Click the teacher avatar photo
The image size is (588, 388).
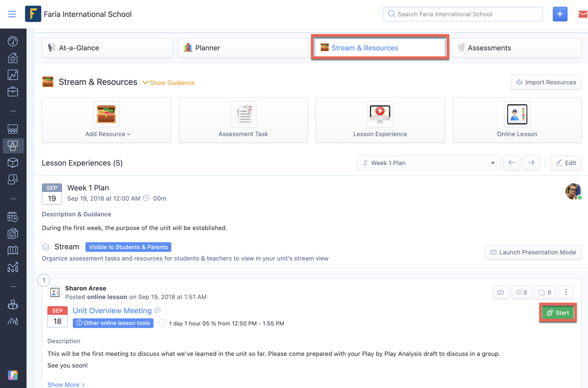click(573, 191)
